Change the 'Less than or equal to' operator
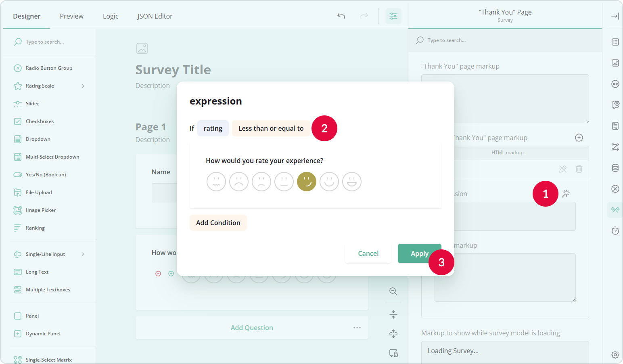623x364 pixels. tap(271, 128)
